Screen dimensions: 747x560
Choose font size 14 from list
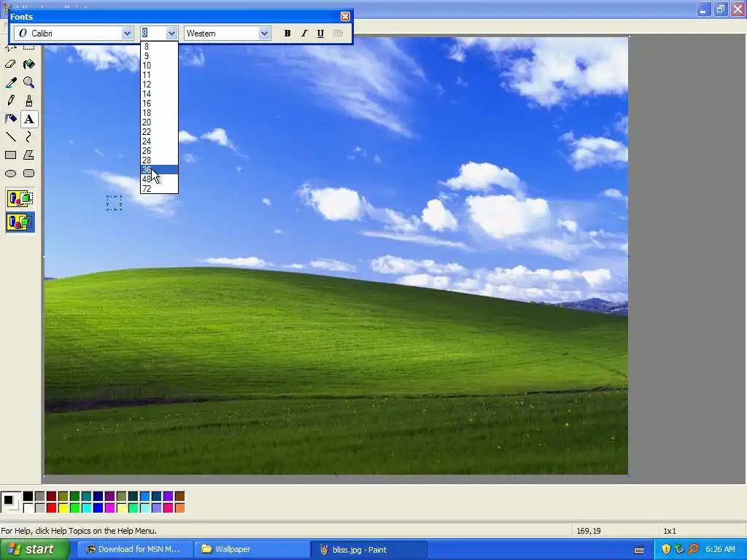coord(159,94)
